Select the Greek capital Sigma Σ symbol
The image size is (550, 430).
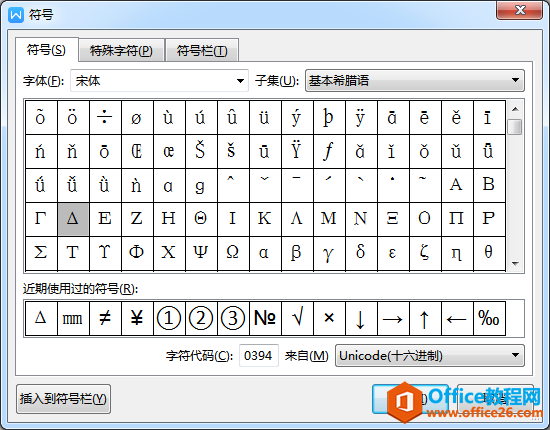[x=41, y=253]
